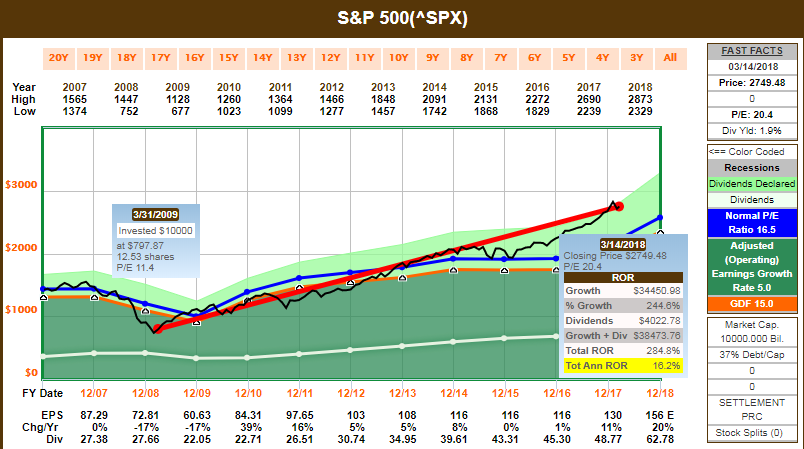Click the P/E: 20.4 fact
Screen dimensions: 804x449
(x=752, y=114)
